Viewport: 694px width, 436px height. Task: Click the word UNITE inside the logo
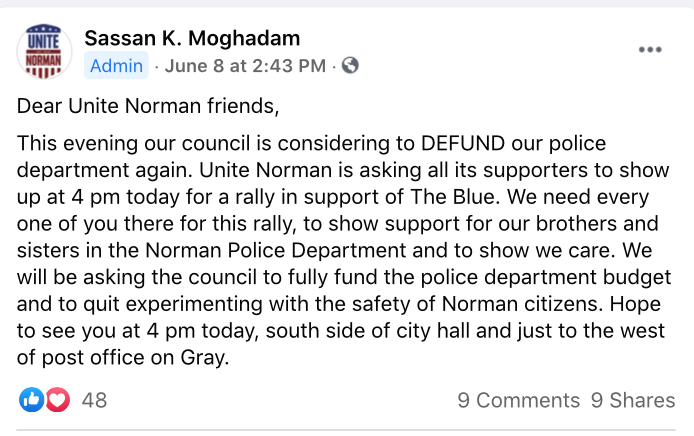(43, 42)
